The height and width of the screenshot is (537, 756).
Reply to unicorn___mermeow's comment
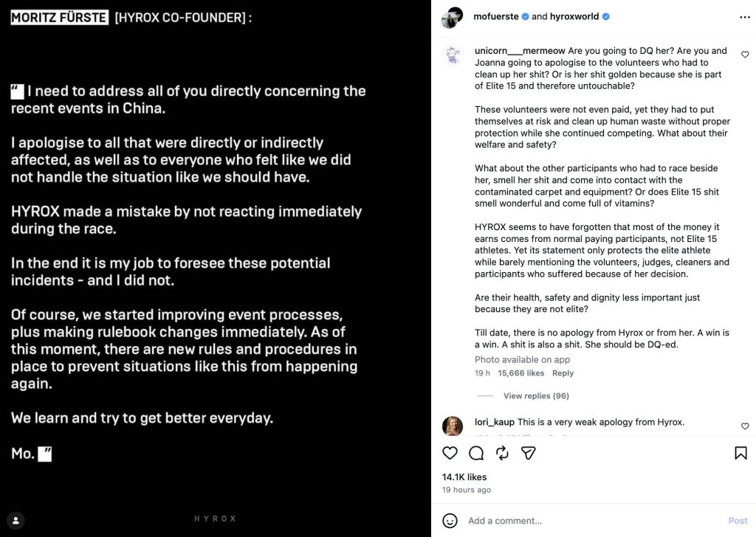(x=563, y=373)
